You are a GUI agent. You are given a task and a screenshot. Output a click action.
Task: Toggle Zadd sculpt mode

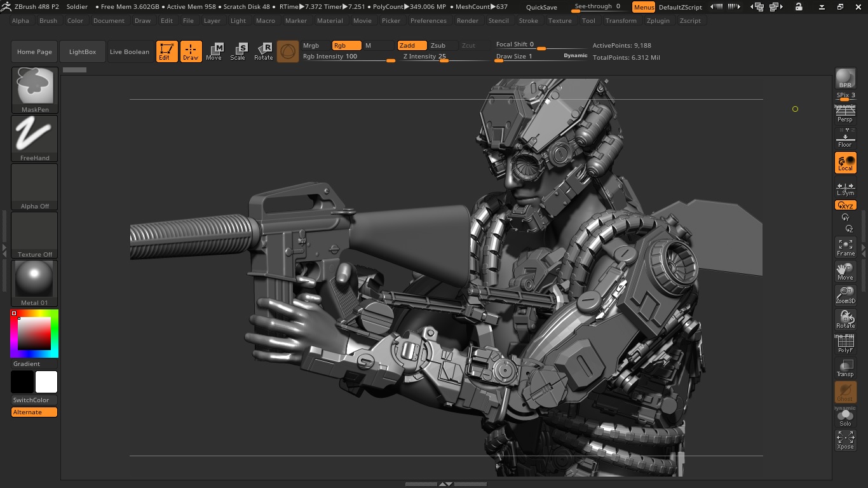pyautogui.click(x=412, y=46)
